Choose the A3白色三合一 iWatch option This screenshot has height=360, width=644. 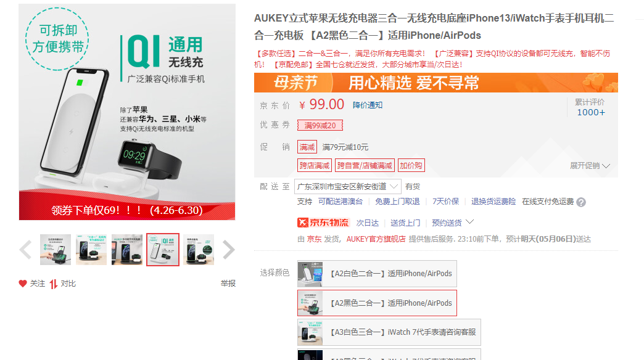(389, 332)
